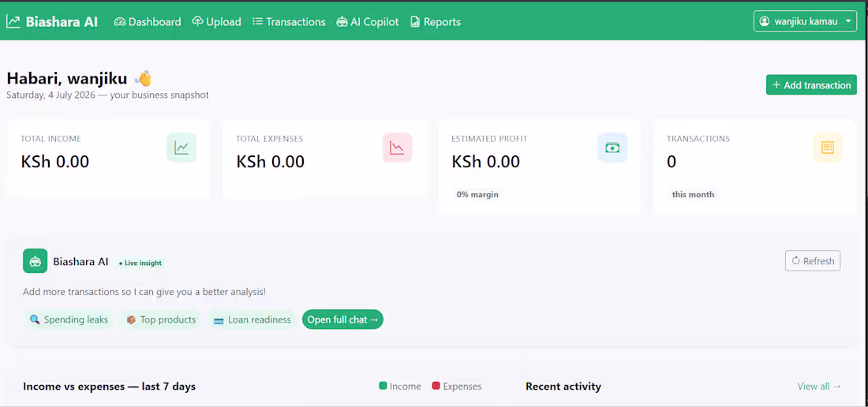Click the Total Income KSh 0.00 value
Image resolution: width=868 pixels, height=407 pixels.
pos(54,162)
